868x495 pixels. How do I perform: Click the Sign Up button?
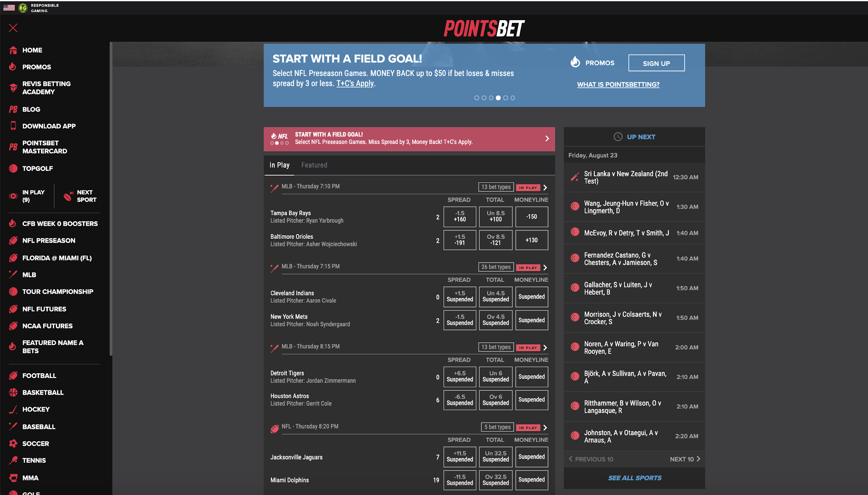(x=656, y=63)
